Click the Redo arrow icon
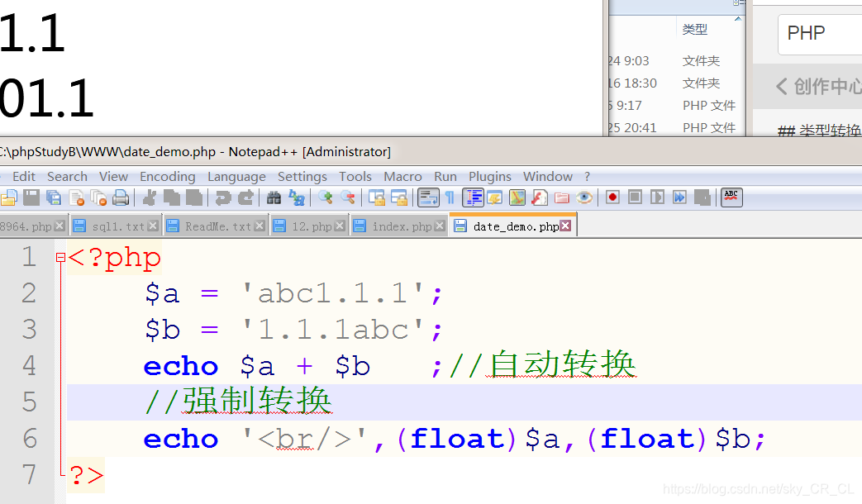Viewport: 862px width, 504px height. (245, 197)
